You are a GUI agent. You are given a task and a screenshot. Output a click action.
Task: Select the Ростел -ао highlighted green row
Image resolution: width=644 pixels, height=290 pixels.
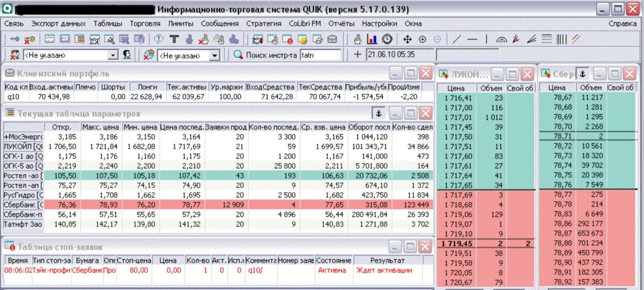(x=218, y=176)
